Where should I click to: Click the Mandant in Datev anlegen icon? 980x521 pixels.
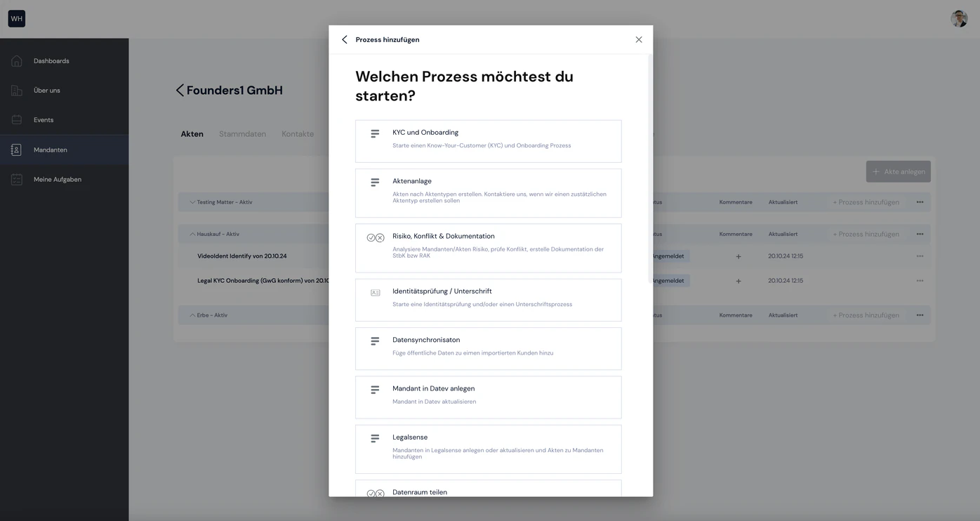(x=375, y=390)
